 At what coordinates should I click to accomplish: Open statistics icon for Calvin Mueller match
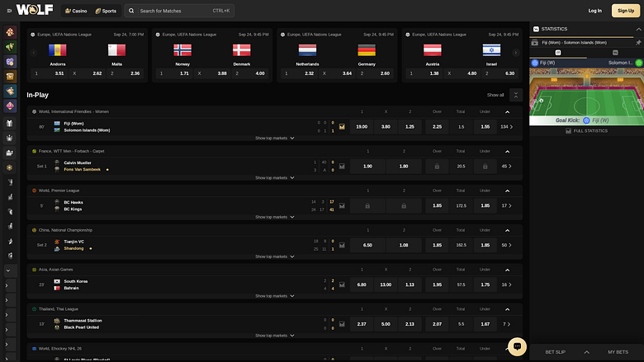(342, 166)
